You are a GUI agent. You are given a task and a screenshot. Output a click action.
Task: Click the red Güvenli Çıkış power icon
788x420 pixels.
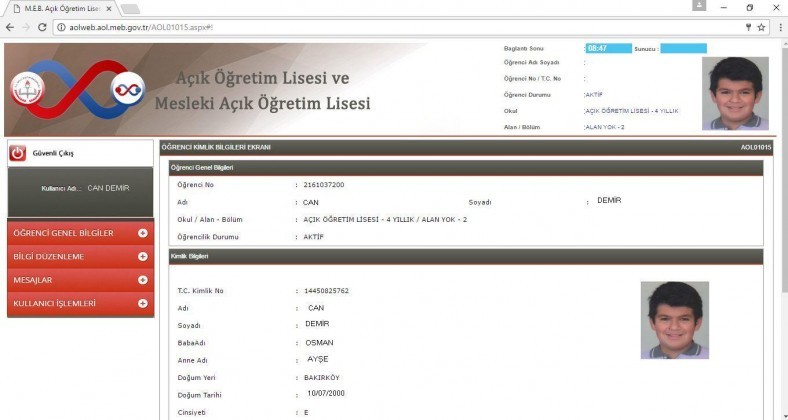coord(17,153)
